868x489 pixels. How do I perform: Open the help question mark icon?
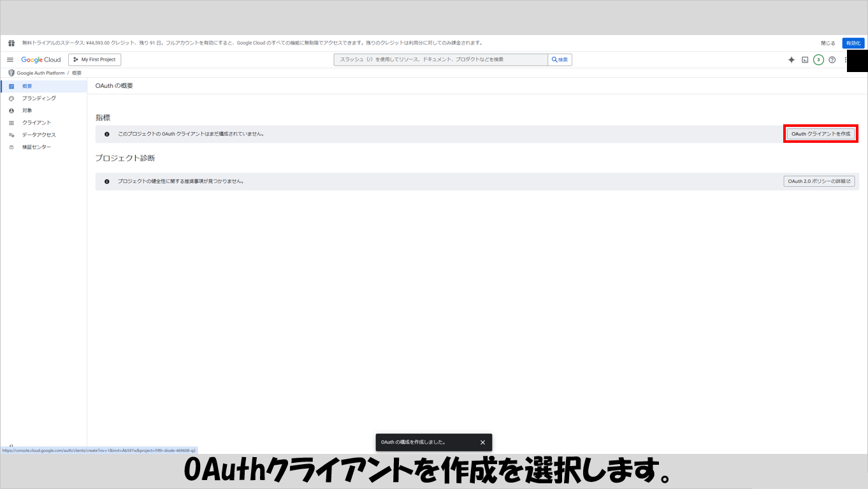pyautogui.click(x=832, y=60)
